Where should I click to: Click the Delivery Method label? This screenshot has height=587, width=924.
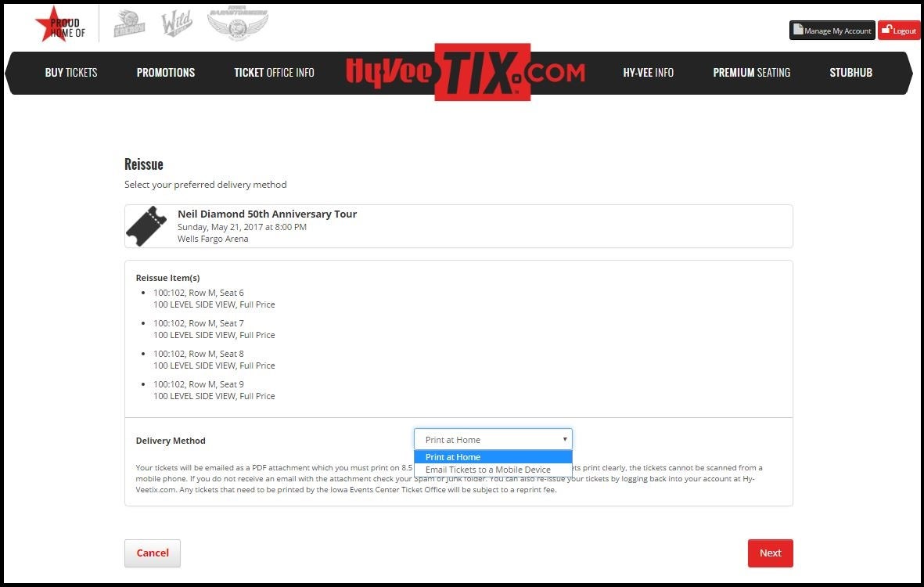171,440
